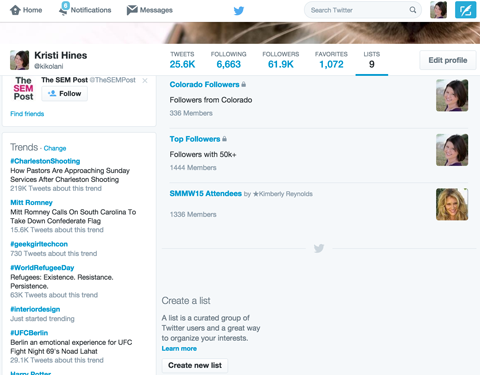This screenshot has width=480, height=375.
Task: Open the Followers 61.9K tab
Action: pos(281,60)
